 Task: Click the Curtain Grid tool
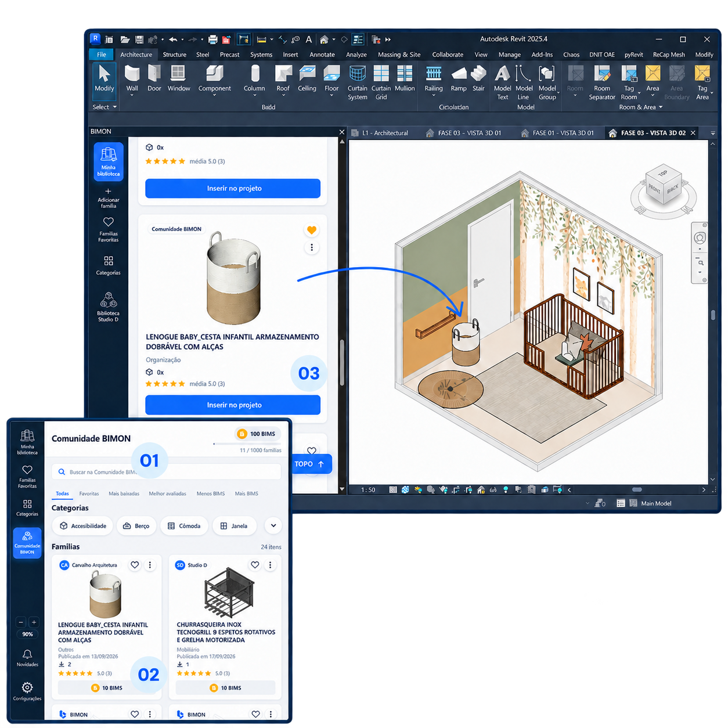[x=381, y=82]
